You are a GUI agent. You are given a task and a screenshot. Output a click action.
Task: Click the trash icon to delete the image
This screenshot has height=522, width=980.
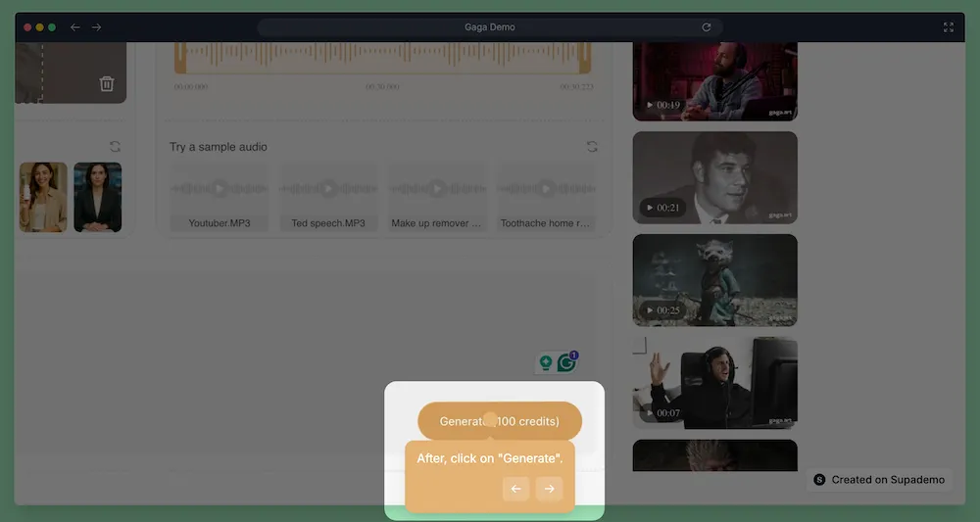tap(107, 84)
